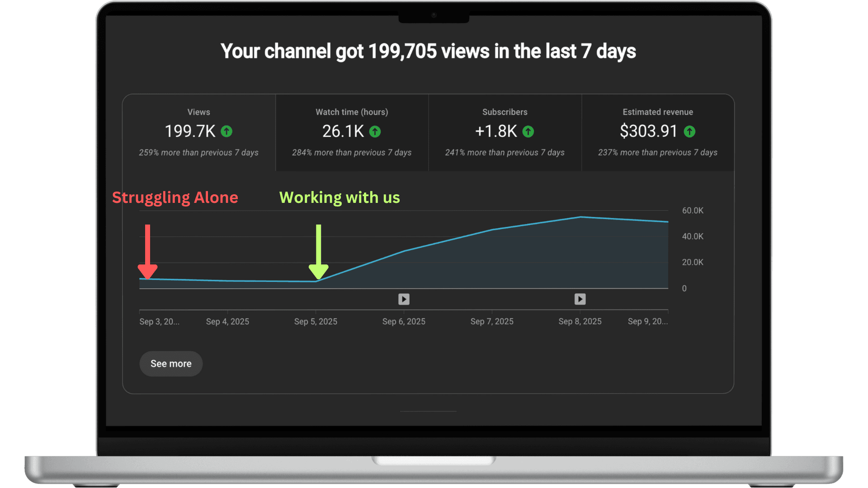Click the chart peak at Sep 8
Image resolution: width=868 pixels, height=488 pixels.
click(580, 217)
